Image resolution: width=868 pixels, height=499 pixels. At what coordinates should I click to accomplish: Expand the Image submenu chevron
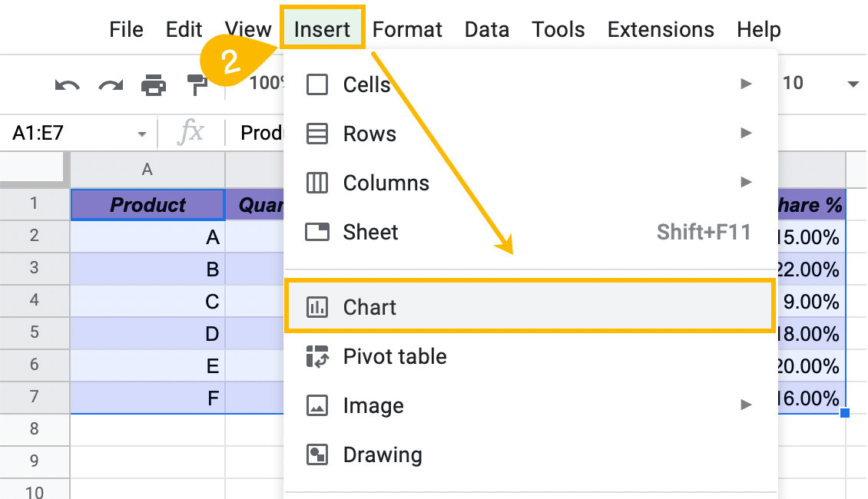746,405
